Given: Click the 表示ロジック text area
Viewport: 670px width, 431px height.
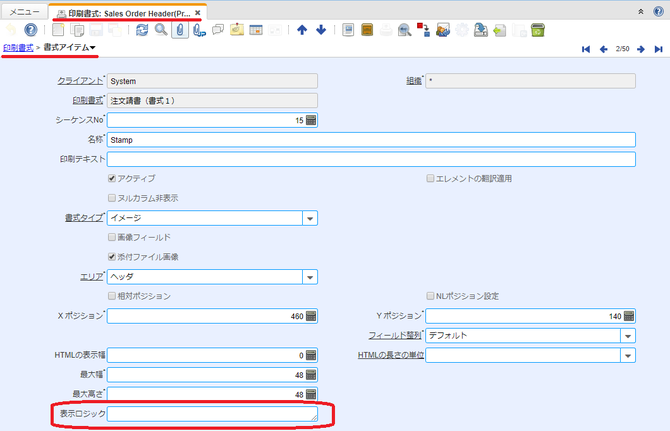Looking at the screenshot, I should pos(212,414).
